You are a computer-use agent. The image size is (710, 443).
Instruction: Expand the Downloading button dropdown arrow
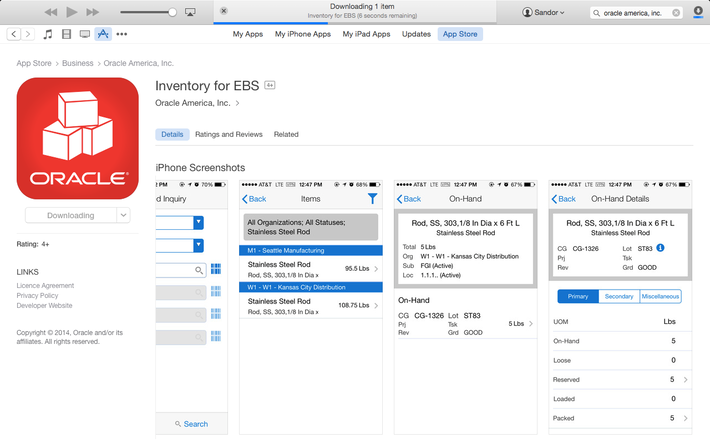click(123, 215)
